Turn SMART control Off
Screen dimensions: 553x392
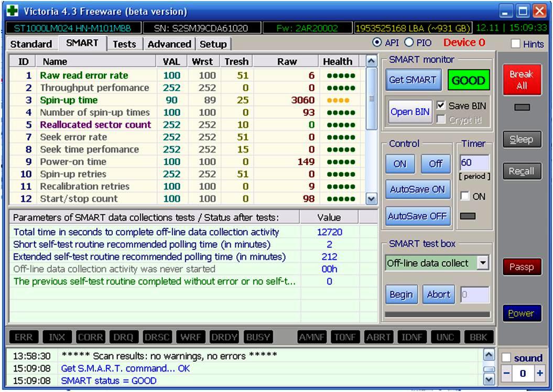coord(436,164)
